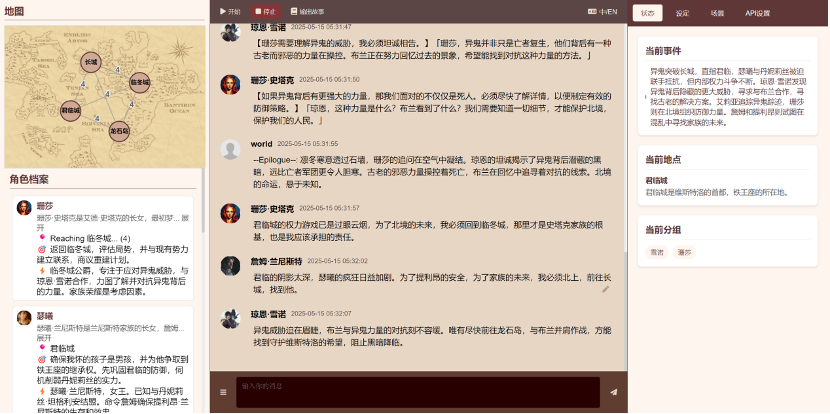Screen dimensions: 830x414
Task: Open the 设定 tab
Action: [682, 13]
